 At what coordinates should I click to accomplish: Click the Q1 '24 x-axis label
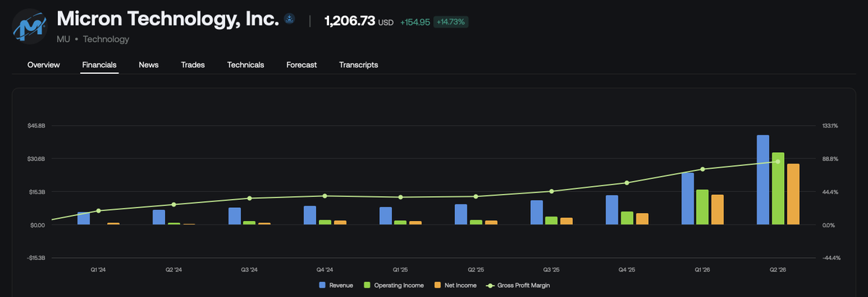click(98, 269)
